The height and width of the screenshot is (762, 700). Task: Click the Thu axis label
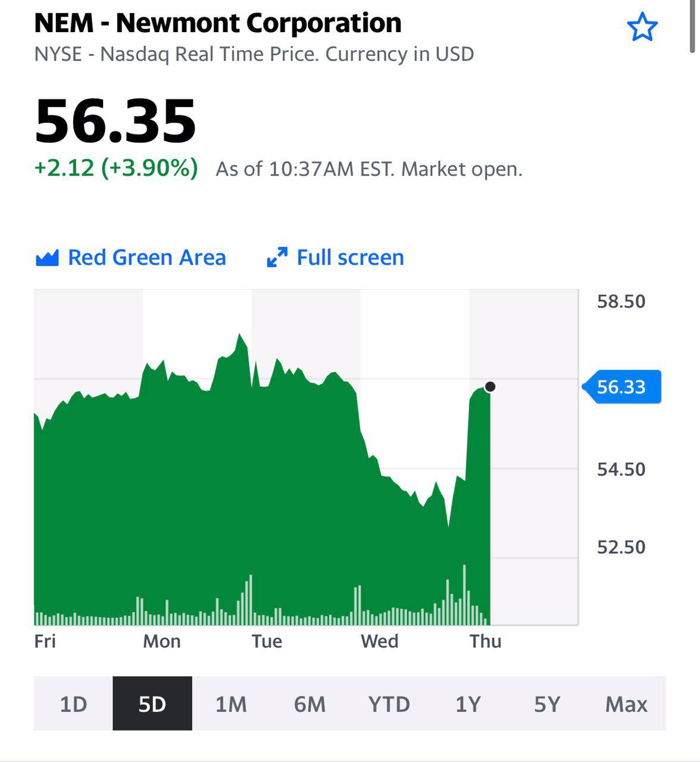[485, 641]
